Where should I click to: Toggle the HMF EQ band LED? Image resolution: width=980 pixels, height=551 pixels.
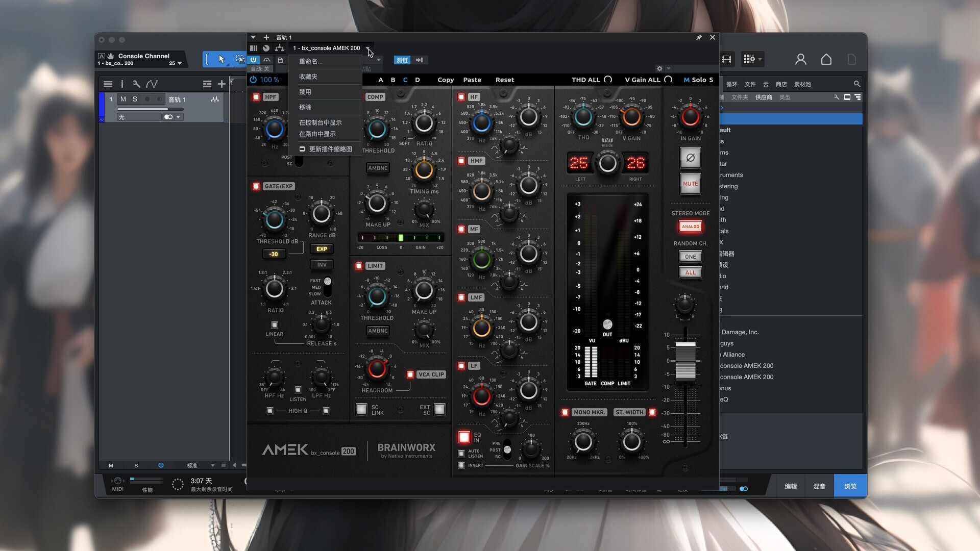click(x=461, y=161)
